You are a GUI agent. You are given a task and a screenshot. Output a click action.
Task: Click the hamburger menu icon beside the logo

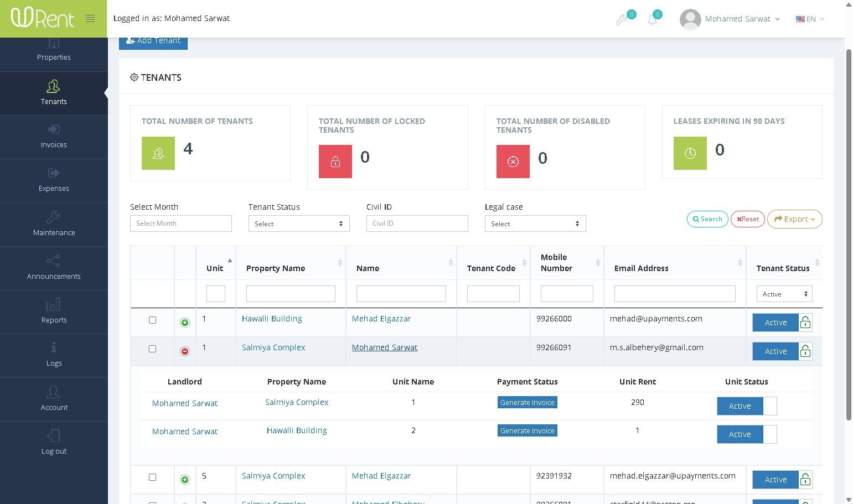tap(90, 19)
